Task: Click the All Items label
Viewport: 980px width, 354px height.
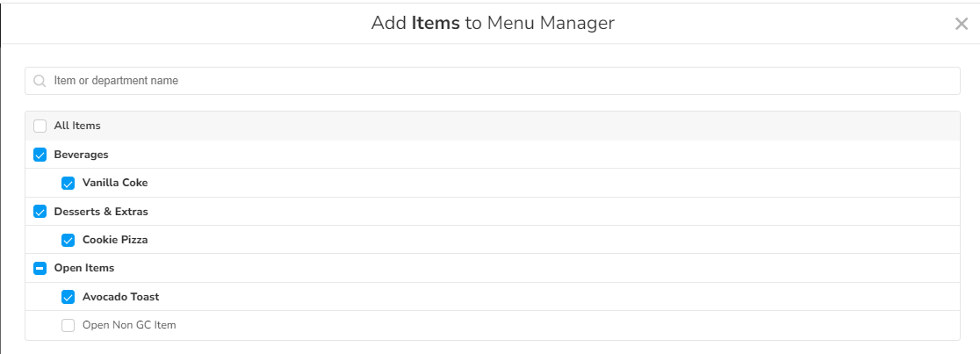Action: click(77, 126)
